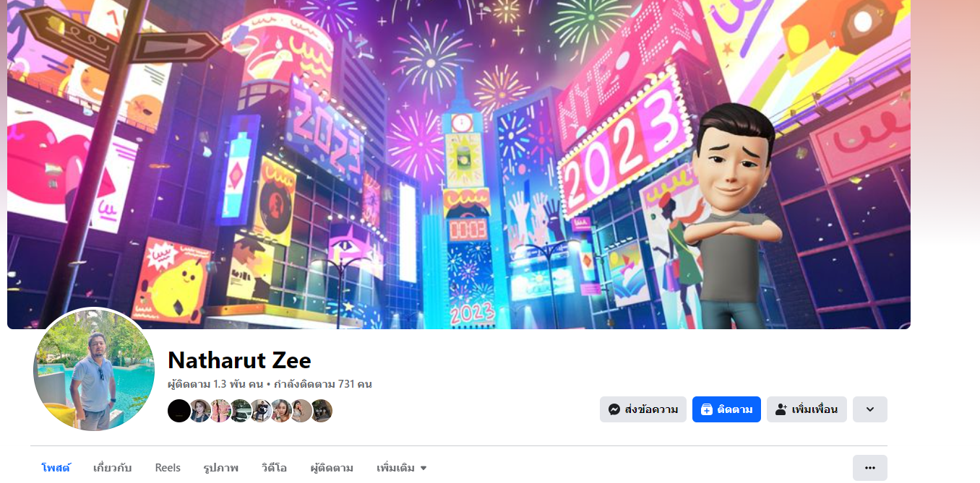Switch to the เกี่ยวกับ tab
The image size is (980, 483).
(113, 468)
